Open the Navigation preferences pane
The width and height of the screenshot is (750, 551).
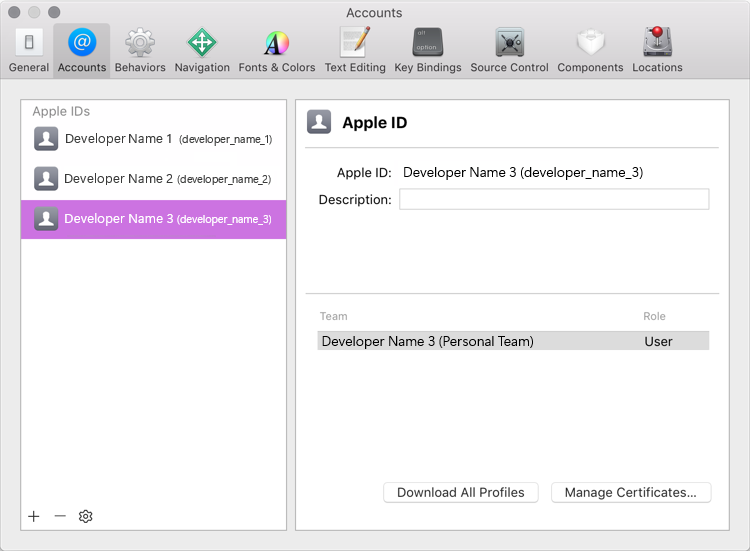tap(202, 50)
